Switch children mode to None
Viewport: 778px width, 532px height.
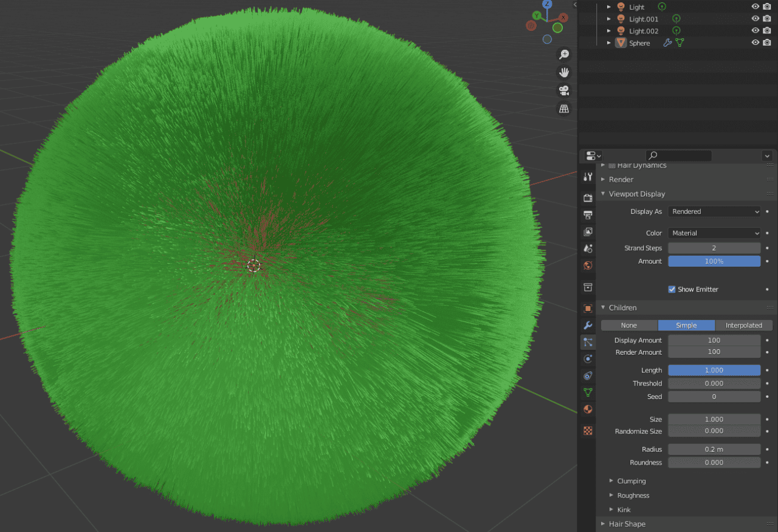629,325
